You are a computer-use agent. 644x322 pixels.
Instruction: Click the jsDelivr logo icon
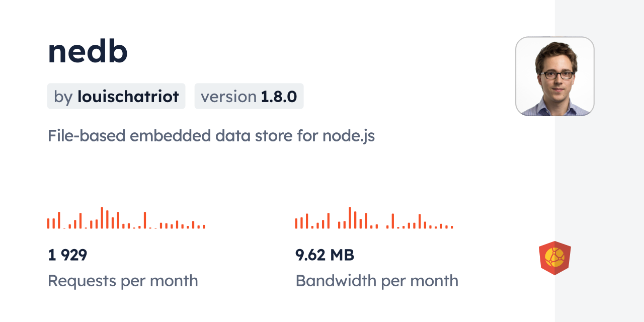[554, 258]
